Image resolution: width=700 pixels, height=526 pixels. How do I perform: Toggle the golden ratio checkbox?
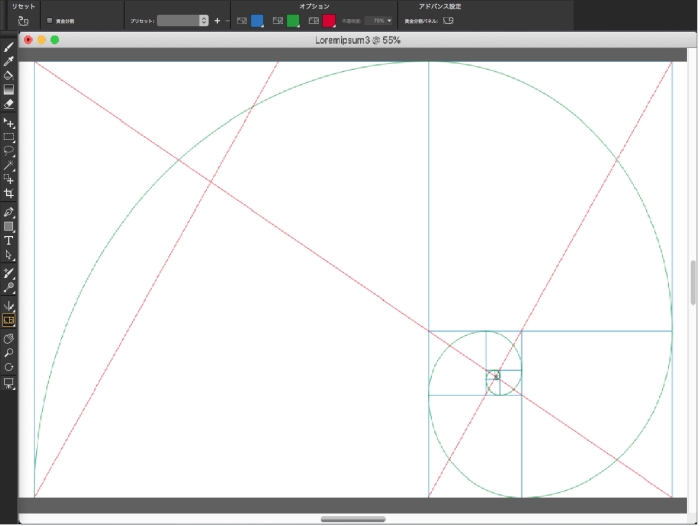point(50,20)
